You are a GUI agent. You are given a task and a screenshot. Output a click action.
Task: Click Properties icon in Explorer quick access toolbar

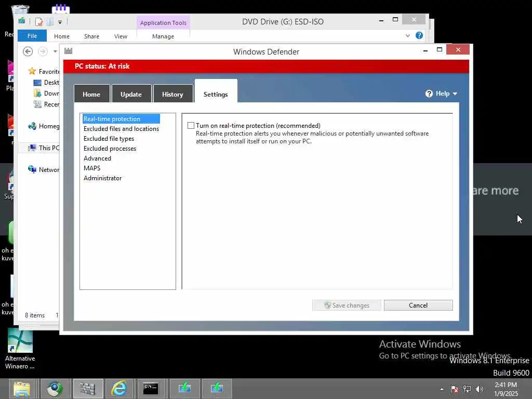(38, 22)
